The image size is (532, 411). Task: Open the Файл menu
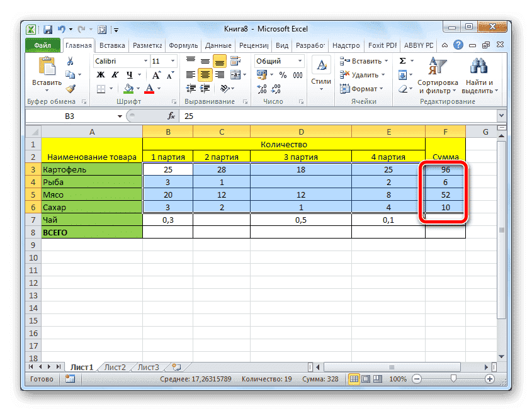42,45
